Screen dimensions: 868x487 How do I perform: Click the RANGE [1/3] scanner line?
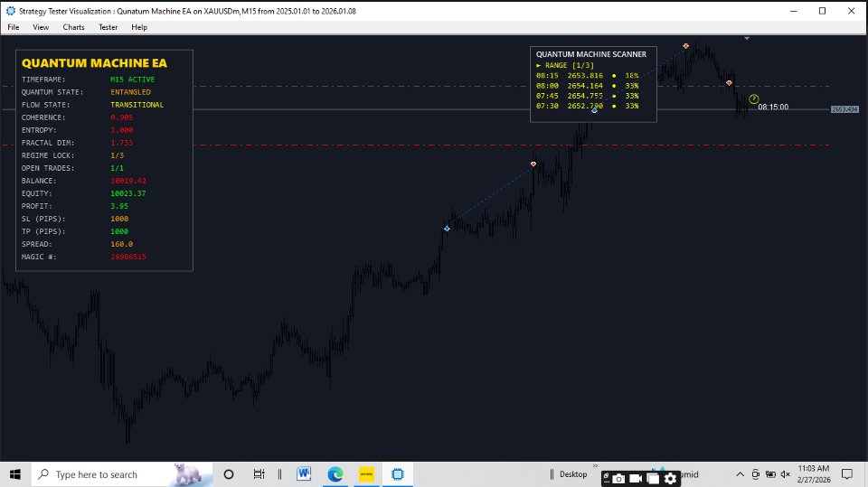[x=564, y=65]
